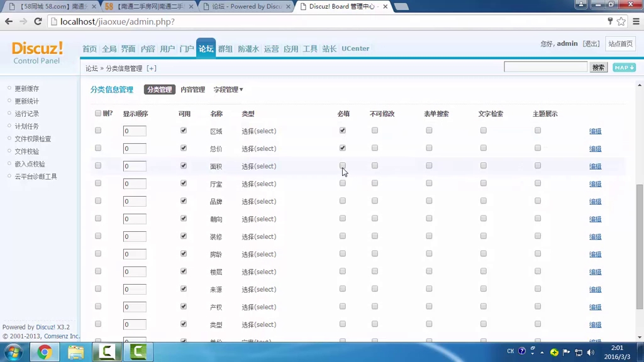
Task: Click the new tab button in Chrome
Action: coord(401,6)
